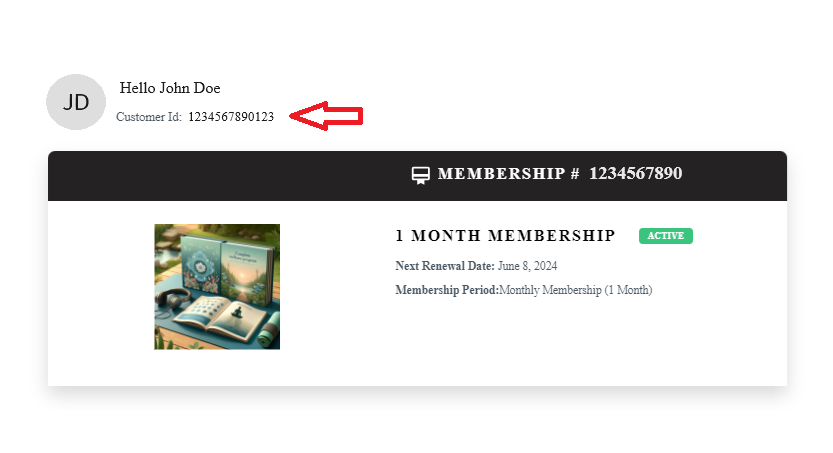Click the Customer Id label
833x453 pixels.
(x=149, y=117)
